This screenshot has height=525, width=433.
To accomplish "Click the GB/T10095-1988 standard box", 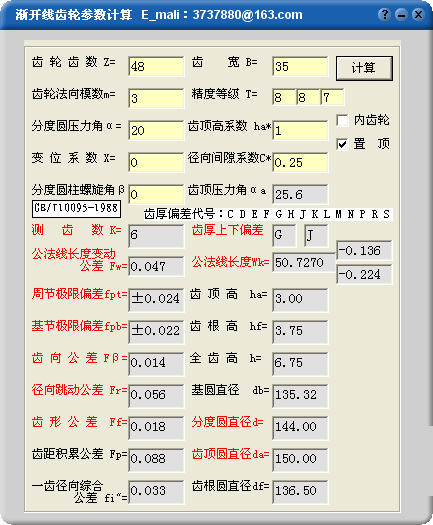I will 76,208.
